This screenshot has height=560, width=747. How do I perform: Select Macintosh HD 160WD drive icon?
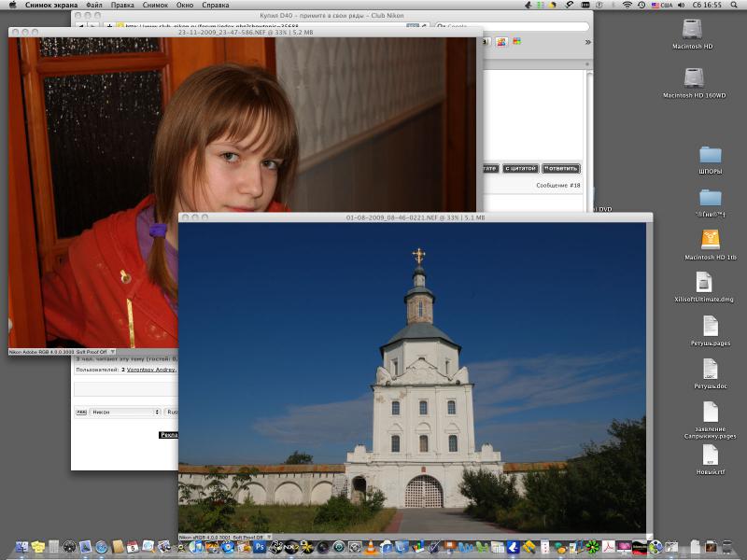694,78
